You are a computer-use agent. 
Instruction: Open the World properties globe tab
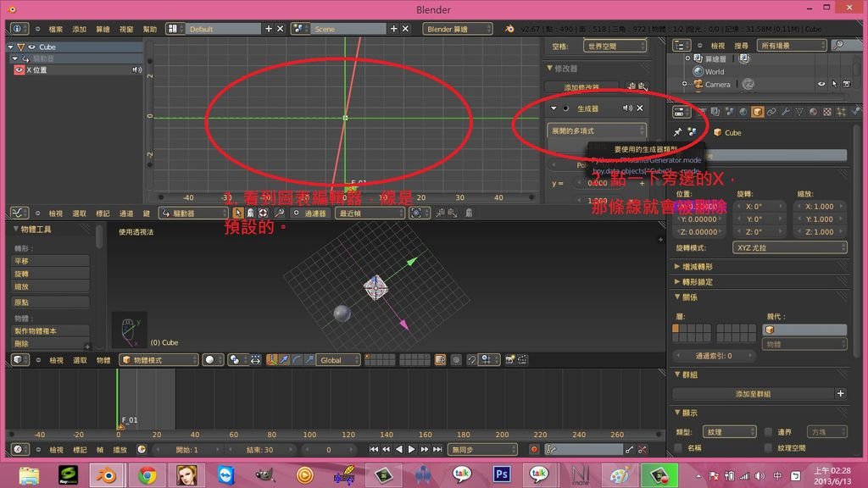(743, 112)
